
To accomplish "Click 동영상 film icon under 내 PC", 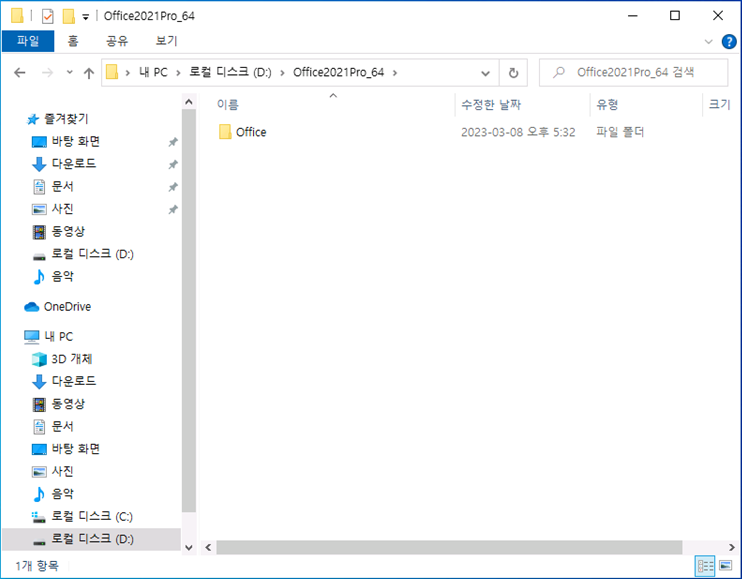I will [39, 404].
